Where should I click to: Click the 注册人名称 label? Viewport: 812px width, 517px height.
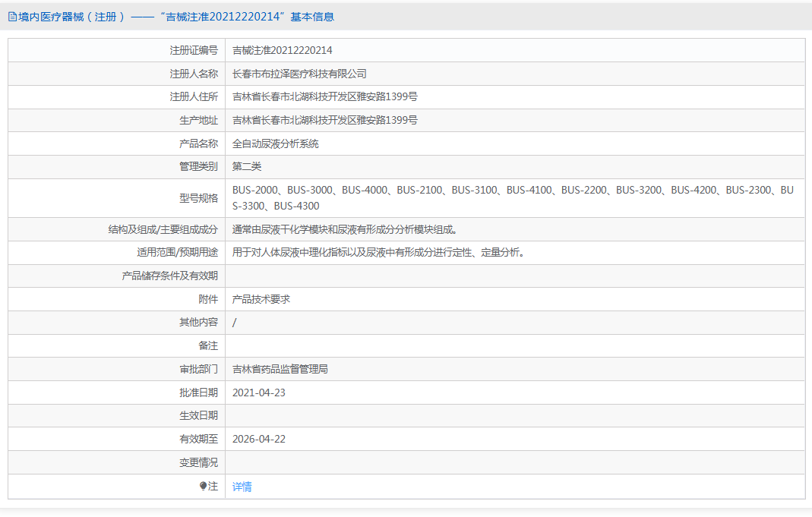point(194,74)
